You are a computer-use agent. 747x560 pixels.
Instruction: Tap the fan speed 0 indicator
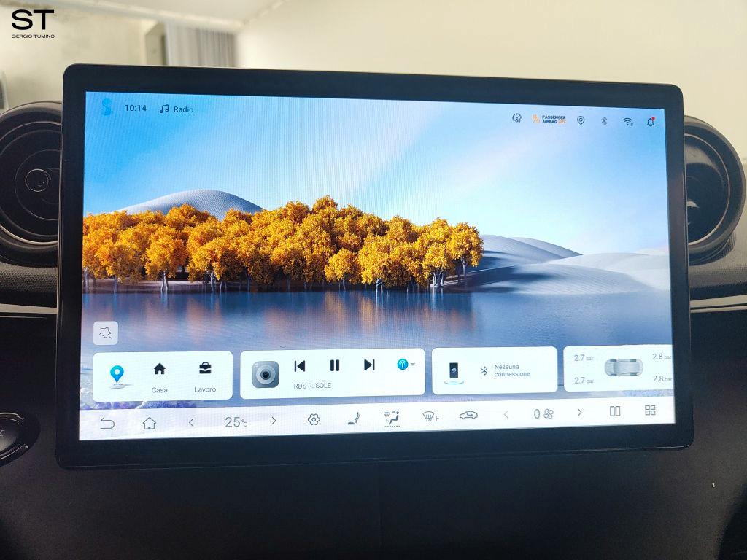point(543,414)
